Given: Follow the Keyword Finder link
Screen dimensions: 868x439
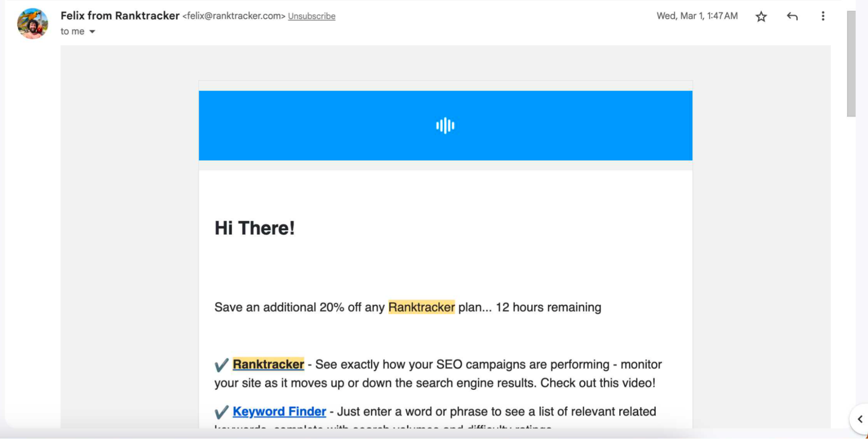Looking at the screenshot, I should tap(279, 411).
